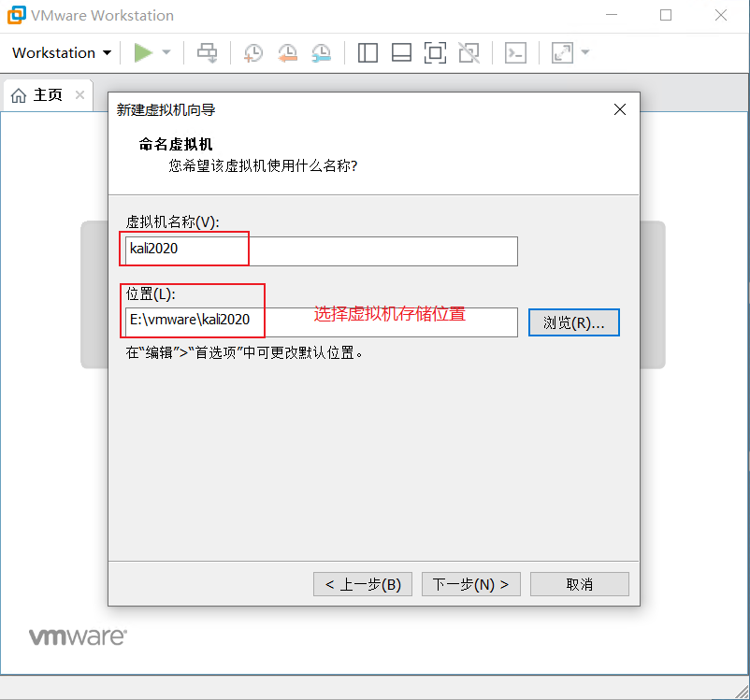Click the 浏览(R)... browse button
The width and height of the screenshot is (750, 700).
tap(574, 322)
